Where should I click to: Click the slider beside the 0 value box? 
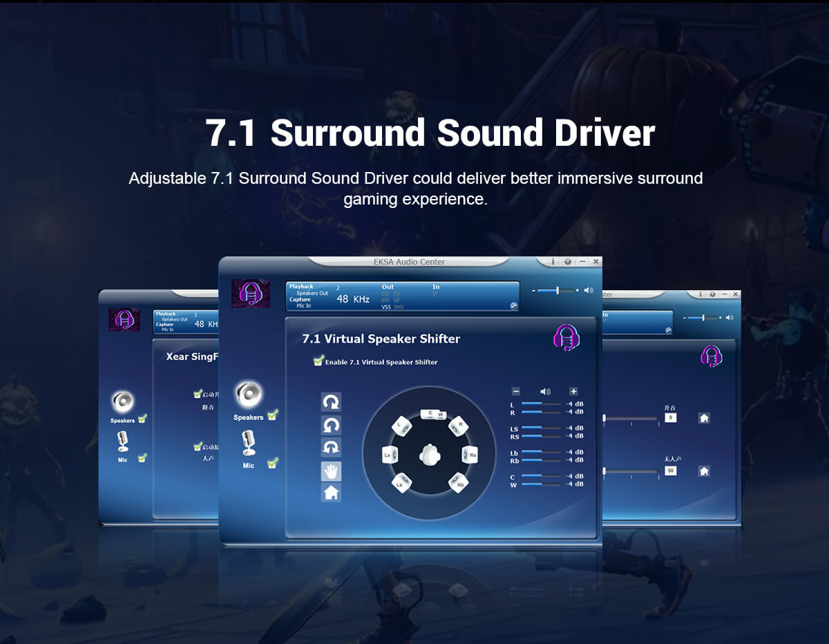[x=630, y=418]
